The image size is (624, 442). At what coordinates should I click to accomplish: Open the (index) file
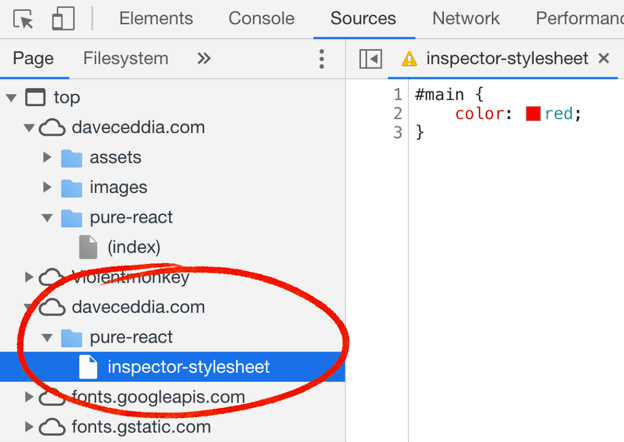[x=134, y=247]
